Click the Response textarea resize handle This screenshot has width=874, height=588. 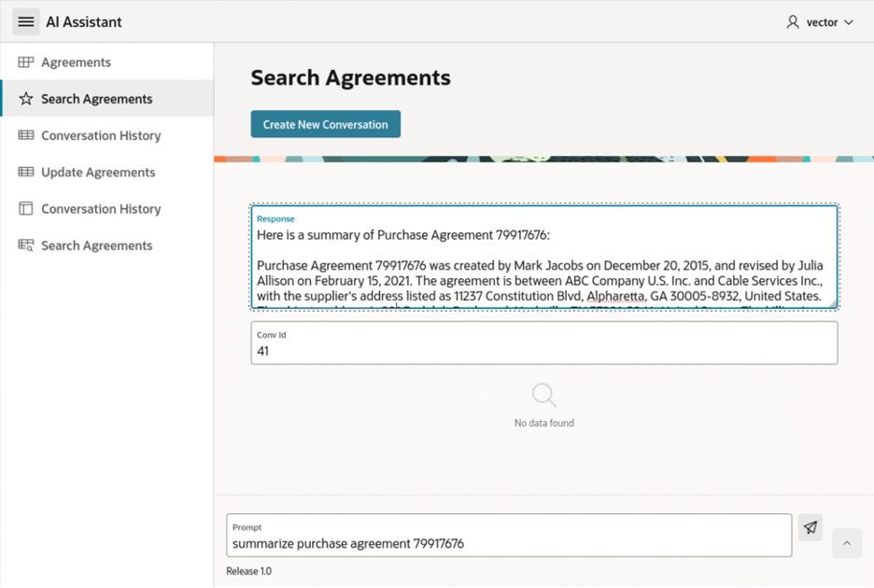[832, 302]
